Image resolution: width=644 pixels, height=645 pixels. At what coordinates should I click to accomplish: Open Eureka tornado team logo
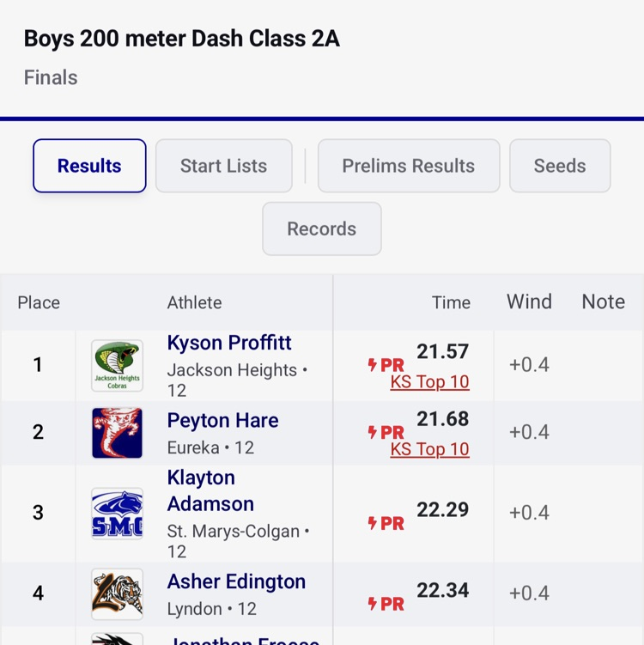(117, 433)
